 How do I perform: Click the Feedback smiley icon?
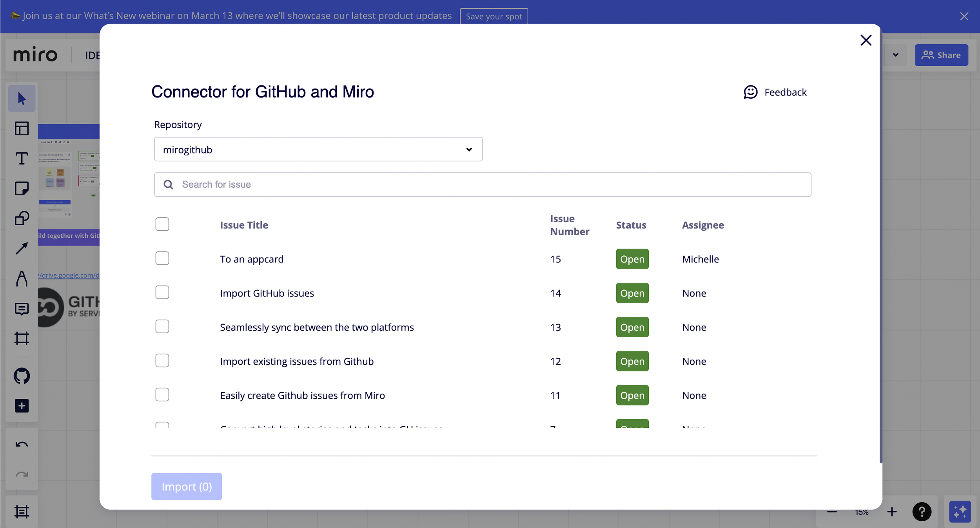pos(751,92)
